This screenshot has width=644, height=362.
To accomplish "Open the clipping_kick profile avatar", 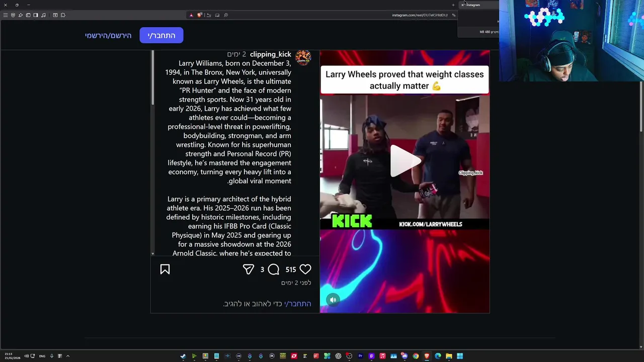I will click(x=303, y=57).
